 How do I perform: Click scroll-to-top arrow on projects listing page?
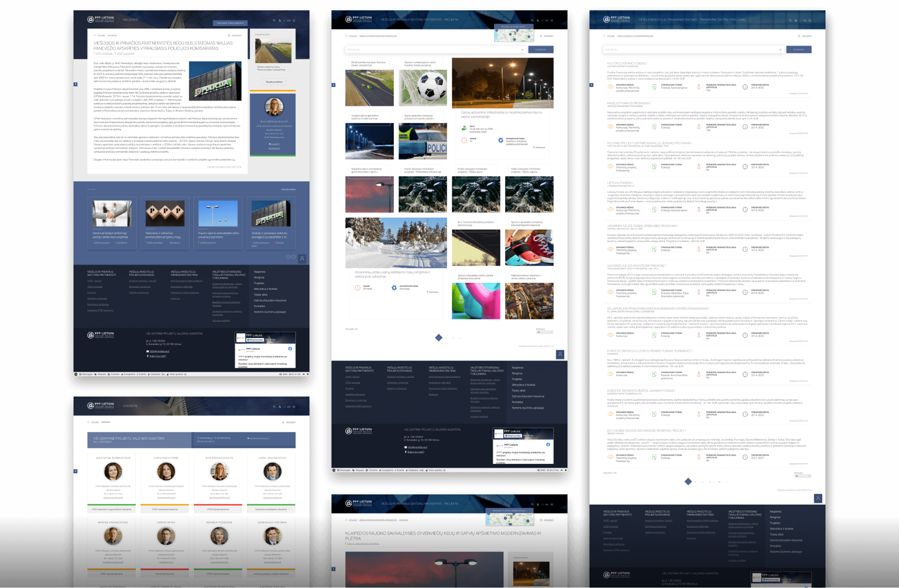click(x=560, y=354)
